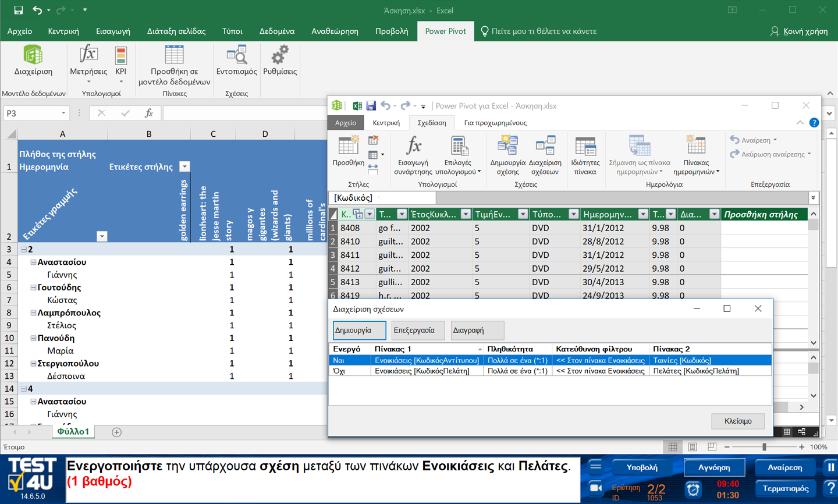Click the Power Pivot window Προσθήκη column icon

(348, 146)
